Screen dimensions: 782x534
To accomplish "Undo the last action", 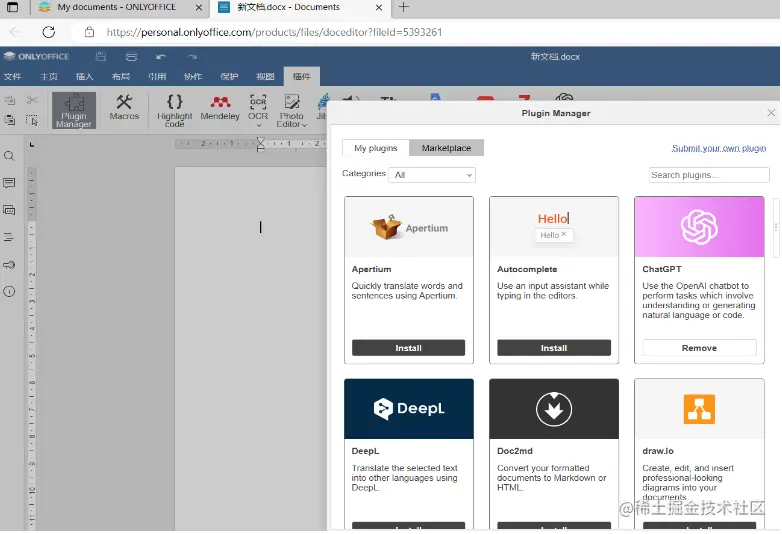I will click(x=161, y=57).
